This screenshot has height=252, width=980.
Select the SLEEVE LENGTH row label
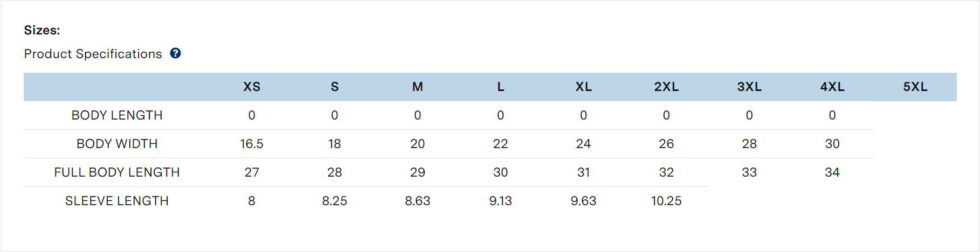[x=117, y=201]
